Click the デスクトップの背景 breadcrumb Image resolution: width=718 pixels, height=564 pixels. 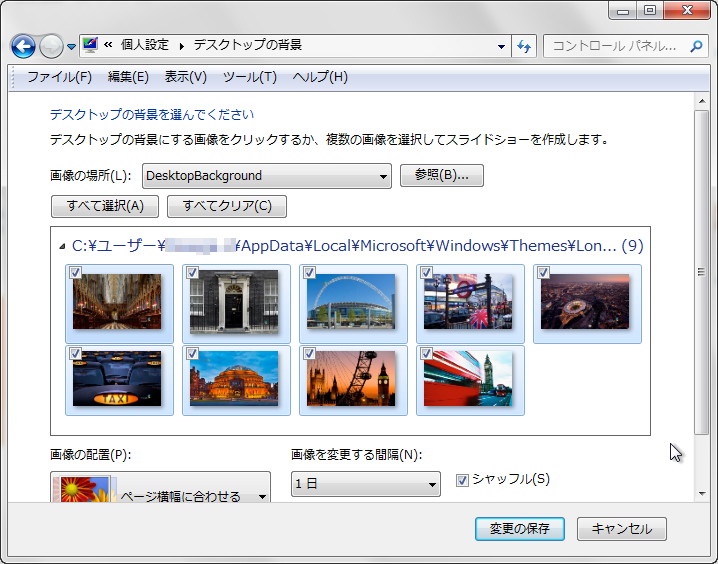pos(248,45)
